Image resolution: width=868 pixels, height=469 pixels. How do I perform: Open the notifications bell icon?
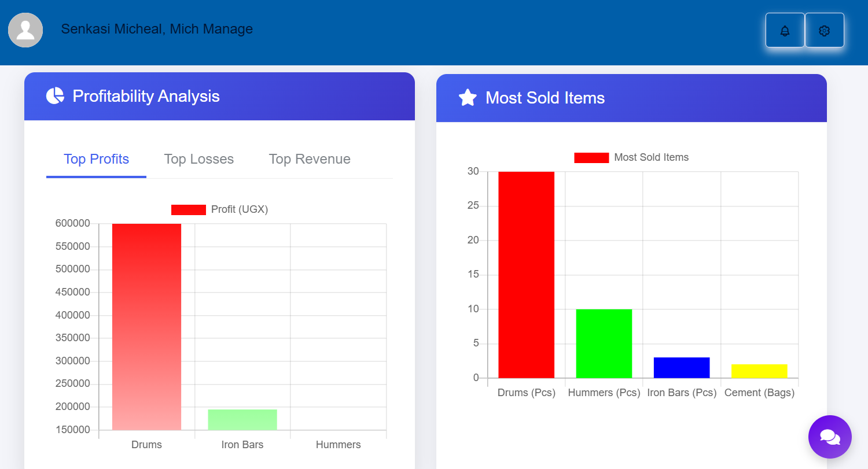(785, 30)
